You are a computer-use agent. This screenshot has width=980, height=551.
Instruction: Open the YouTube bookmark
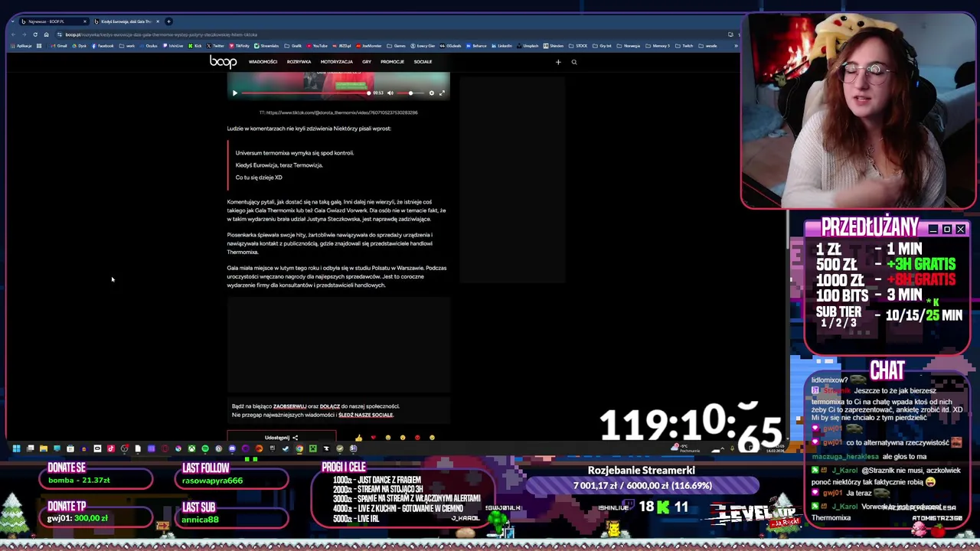click(x=317, y=46)
